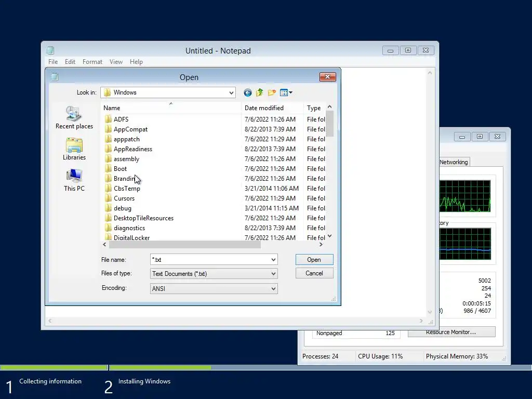Select the Cursors folder icon
The image size is (532, 399).
108,198
